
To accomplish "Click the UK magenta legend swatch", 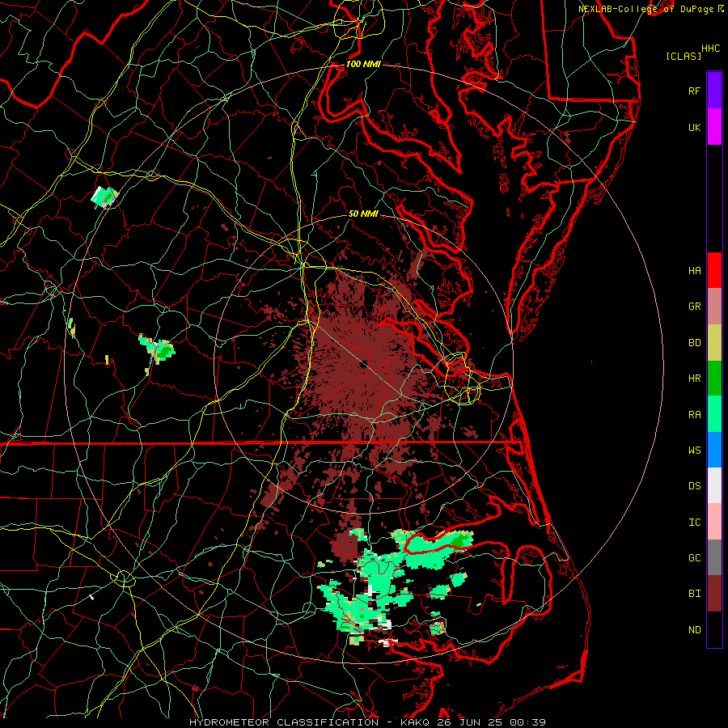I will 714,127.
